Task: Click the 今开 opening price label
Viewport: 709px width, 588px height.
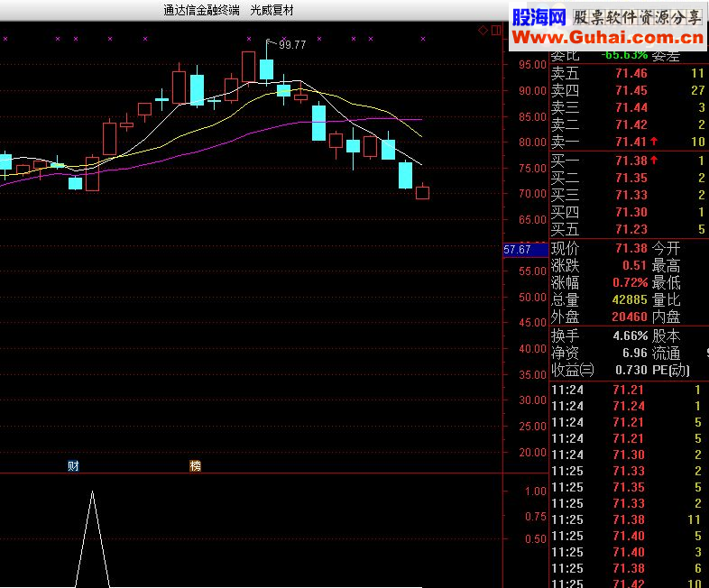Action: 666,248
